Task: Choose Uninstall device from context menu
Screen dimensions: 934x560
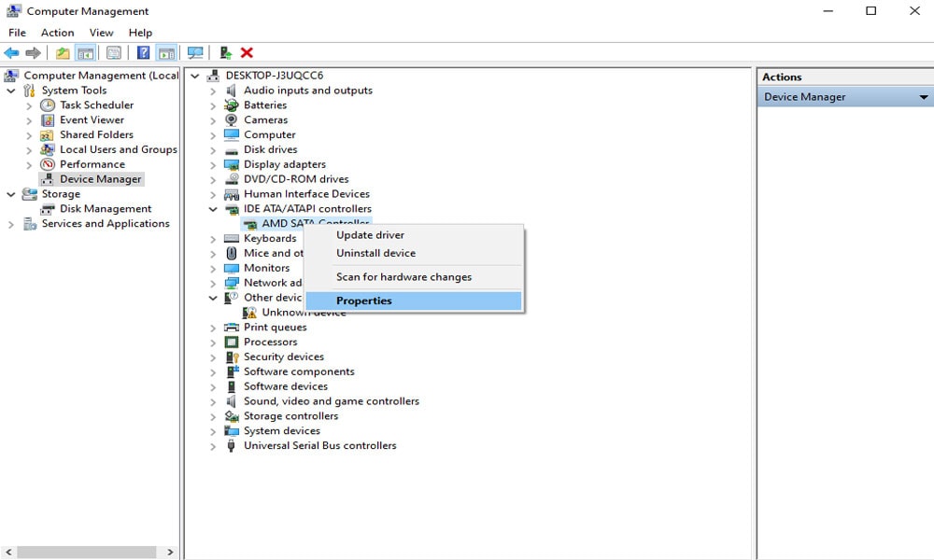Action: pyautogui.click(x=414, y=253)
